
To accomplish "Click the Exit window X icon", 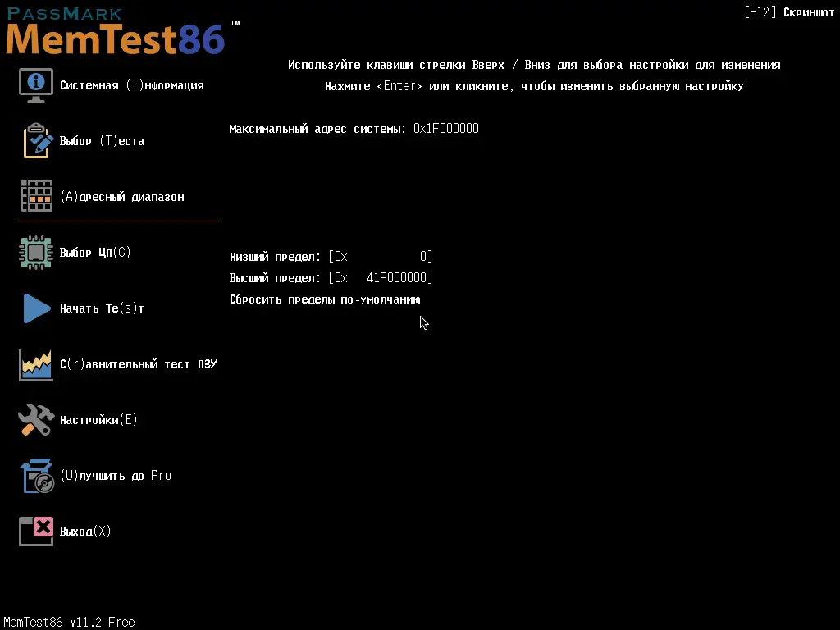I will 36,532.
